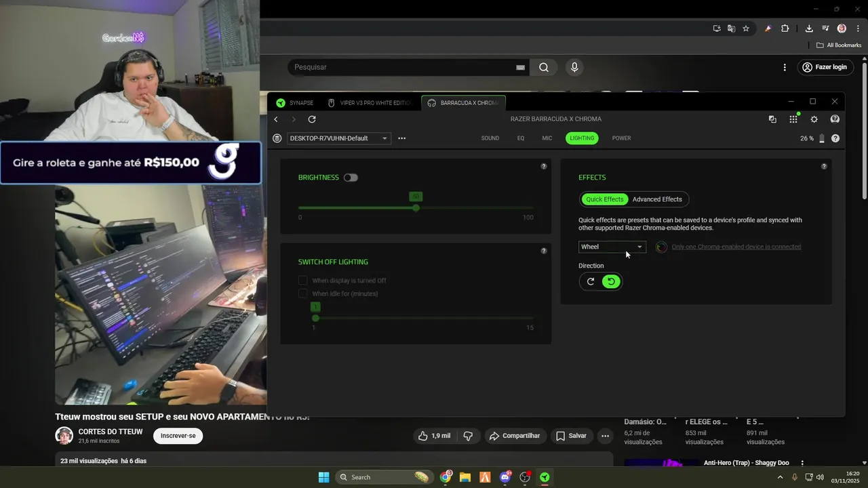Click the Switch Off Lighting help icon
This screenshot has width=868, height=488.
[x=543, y=251]
